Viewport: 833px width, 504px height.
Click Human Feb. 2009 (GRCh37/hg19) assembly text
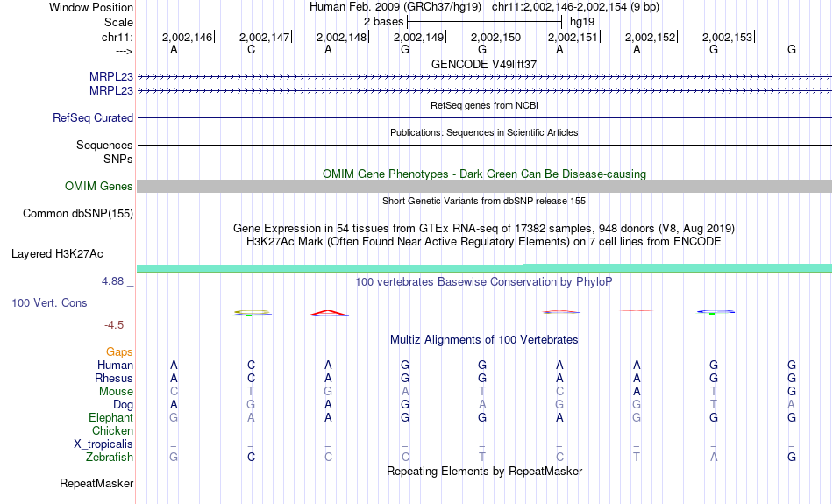click(395, 7)
